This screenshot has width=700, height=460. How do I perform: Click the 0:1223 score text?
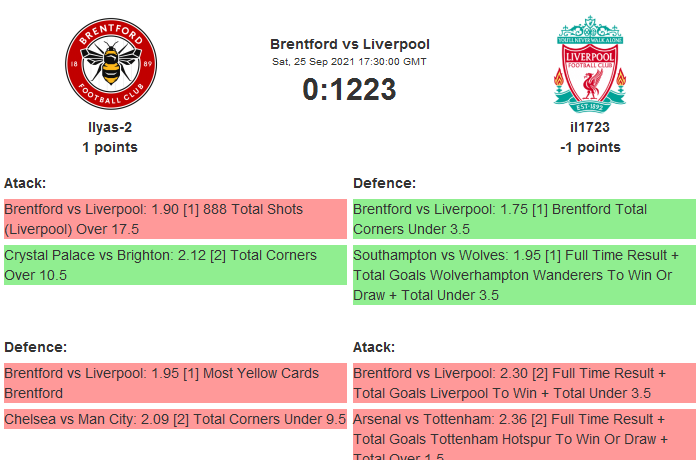point(350,89)
